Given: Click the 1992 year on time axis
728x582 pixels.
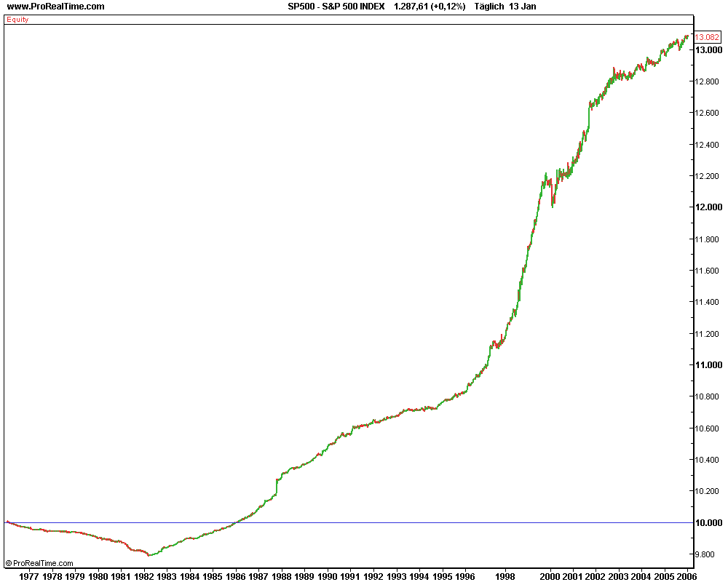Looking at the screenshot, I should (x=373, y=577).
